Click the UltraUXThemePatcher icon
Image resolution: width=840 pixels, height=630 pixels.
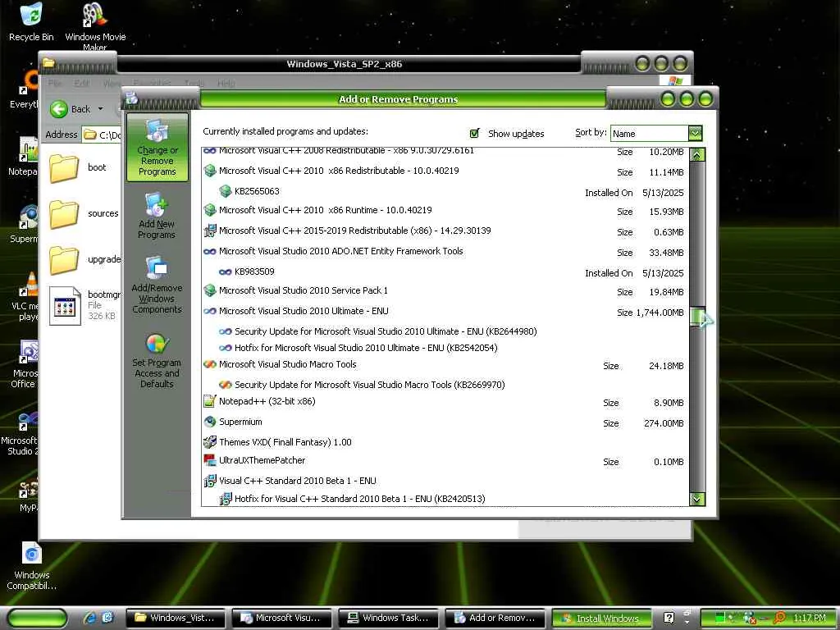click(210, 460)
